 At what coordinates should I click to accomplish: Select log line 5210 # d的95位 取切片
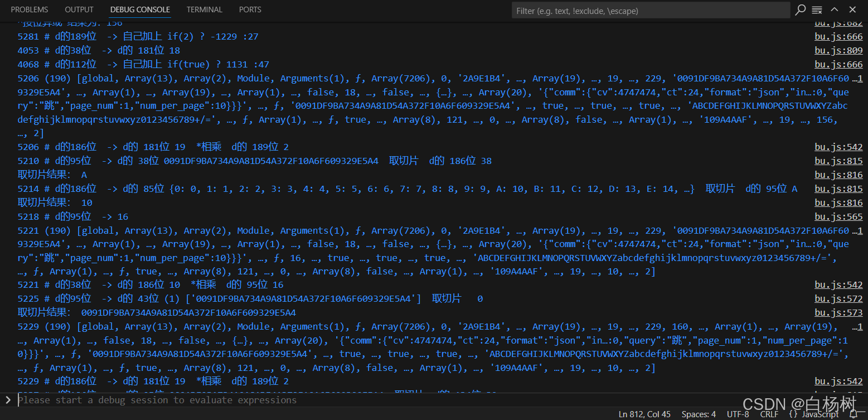point(255,161)
